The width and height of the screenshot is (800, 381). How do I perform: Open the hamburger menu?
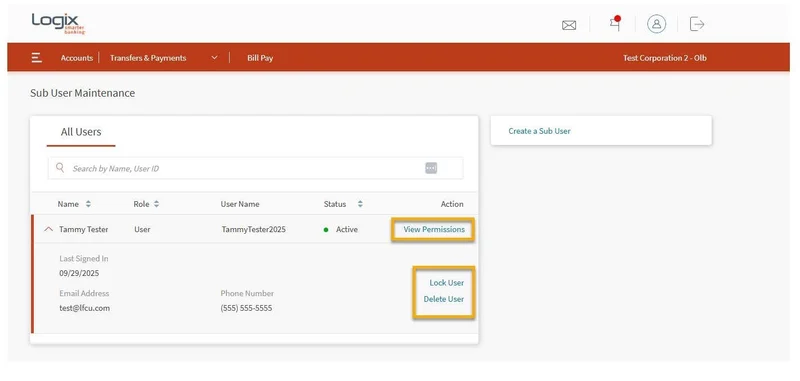point(36,58)
